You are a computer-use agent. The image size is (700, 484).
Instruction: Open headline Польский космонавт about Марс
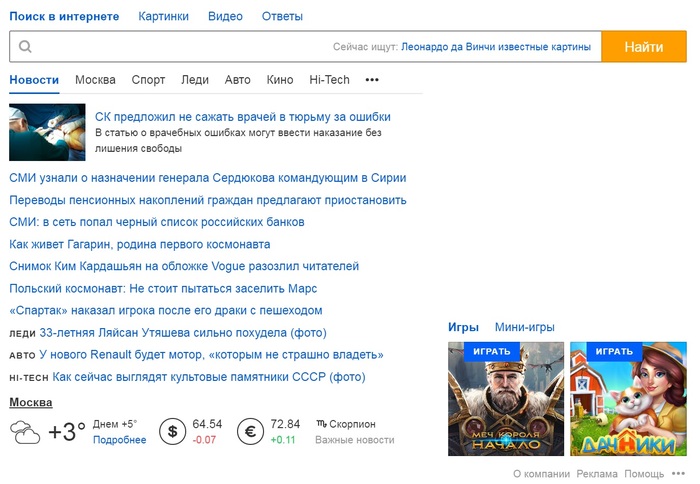pyautogui.click(x=163, y=288)
